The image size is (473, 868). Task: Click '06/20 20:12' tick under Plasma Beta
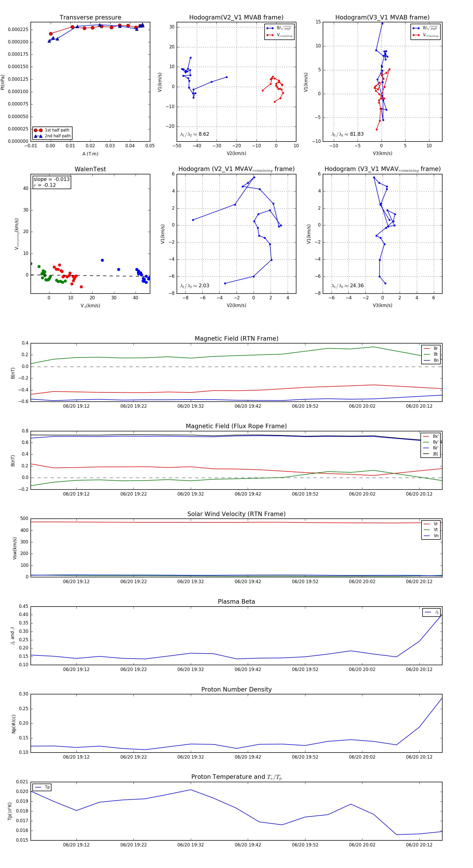tap(419, 669)
